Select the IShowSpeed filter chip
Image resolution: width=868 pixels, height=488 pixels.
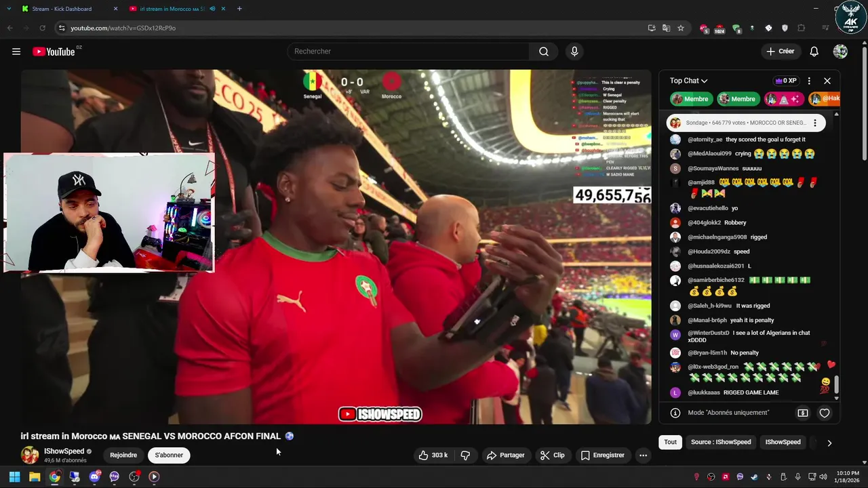(783, 442)
